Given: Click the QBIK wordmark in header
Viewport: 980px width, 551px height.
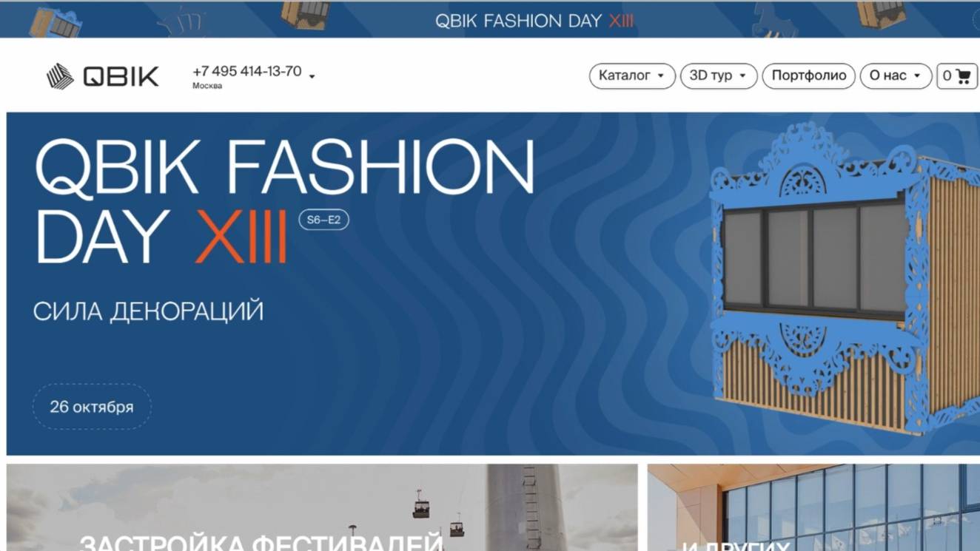Looking at the screenshot, I should (x=121, y=76).
